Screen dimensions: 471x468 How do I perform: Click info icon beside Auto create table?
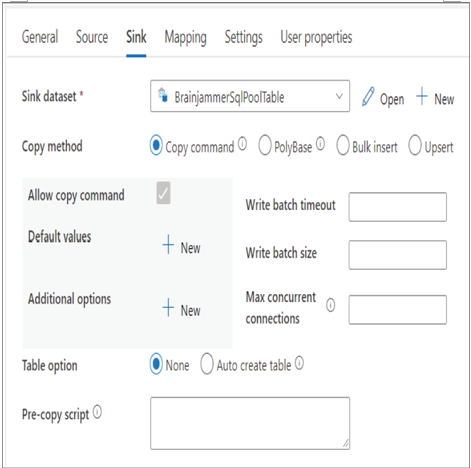pos(299,363)
